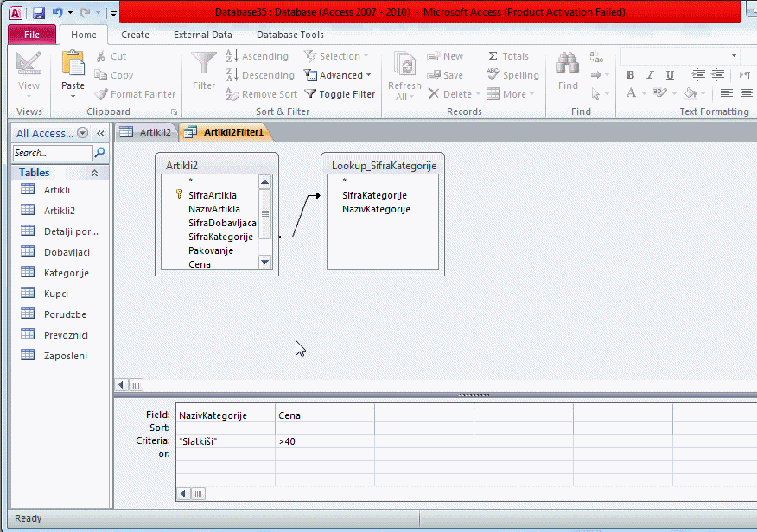Click the Find binoculars icon
The height and width of the screenshot is (532, 757).
tap(568, 66)
